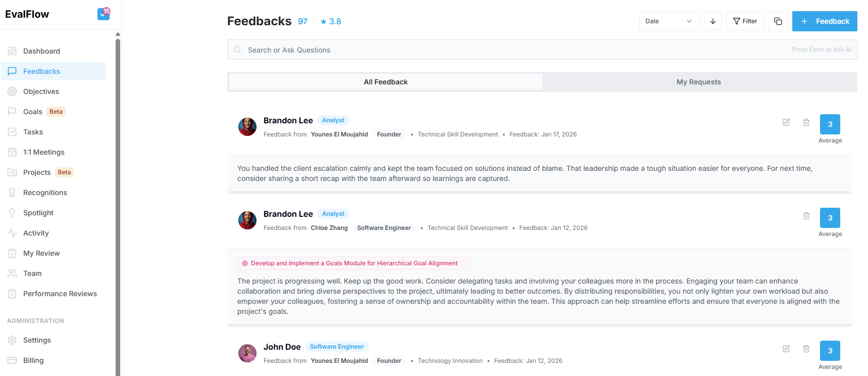Click the notifications icon with badge 15
The image size is (868, 376).
[x=104, y=14]
